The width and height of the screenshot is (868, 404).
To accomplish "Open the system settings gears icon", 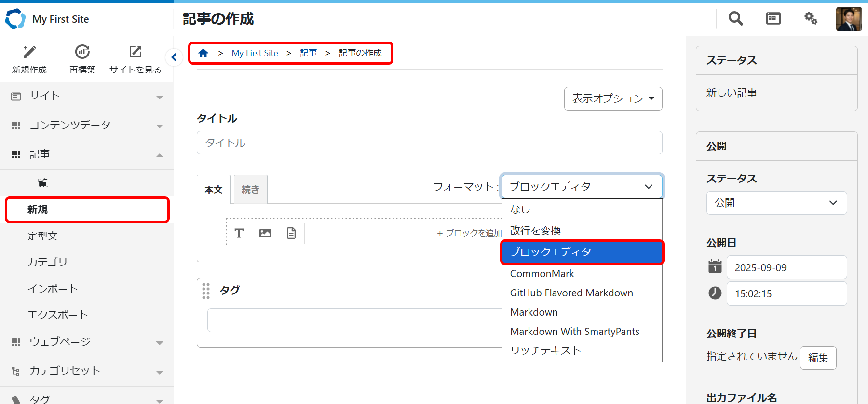I will coord(811,19).
